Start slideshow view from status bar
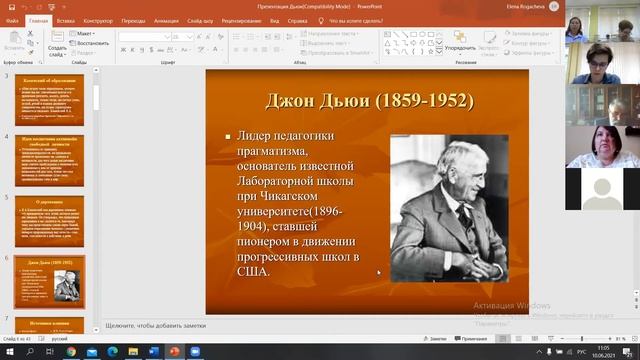The image size is (640, 360). point(551,338)
